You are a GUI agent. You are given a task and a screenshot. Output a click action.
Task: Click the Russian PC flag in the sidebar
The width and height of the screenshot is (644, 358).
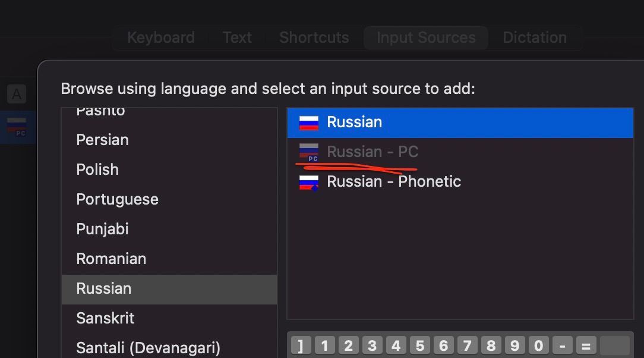coord(17,127)
